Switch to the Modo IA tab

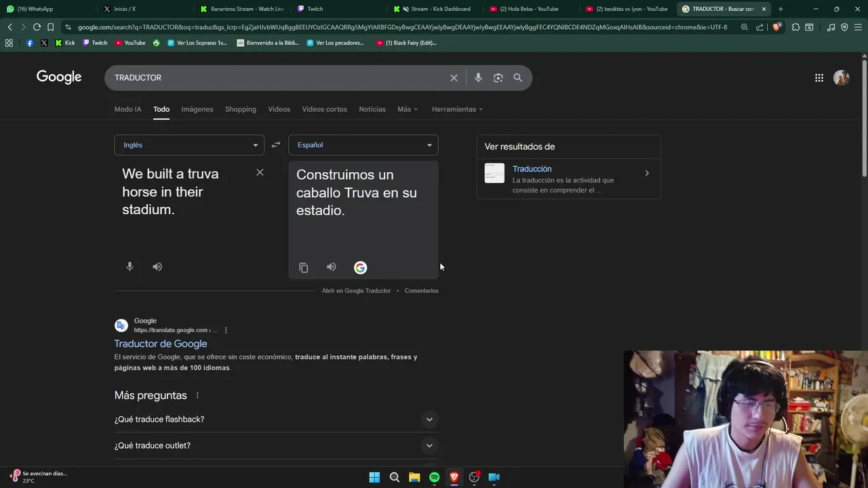coord(128,109)
